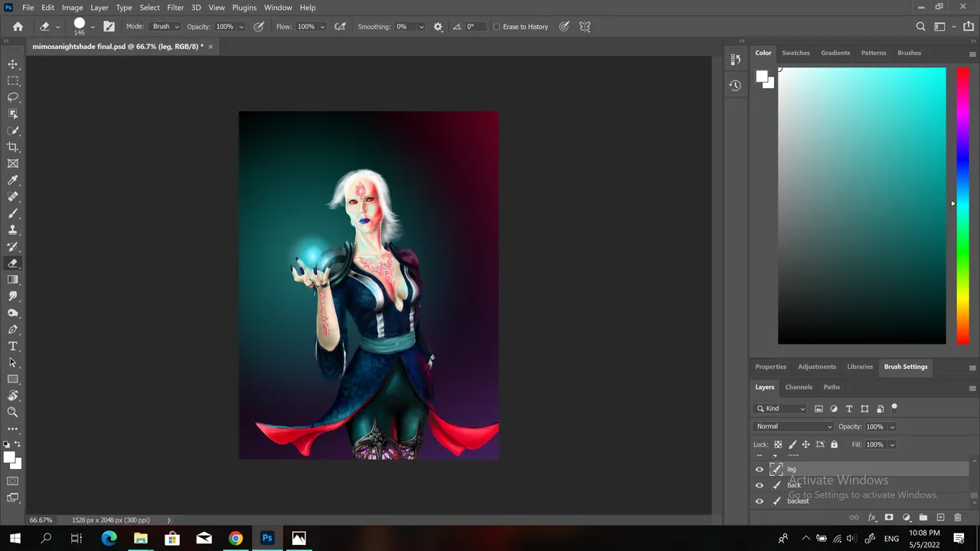Switch to the Adjustments tab

click(817, 367)
